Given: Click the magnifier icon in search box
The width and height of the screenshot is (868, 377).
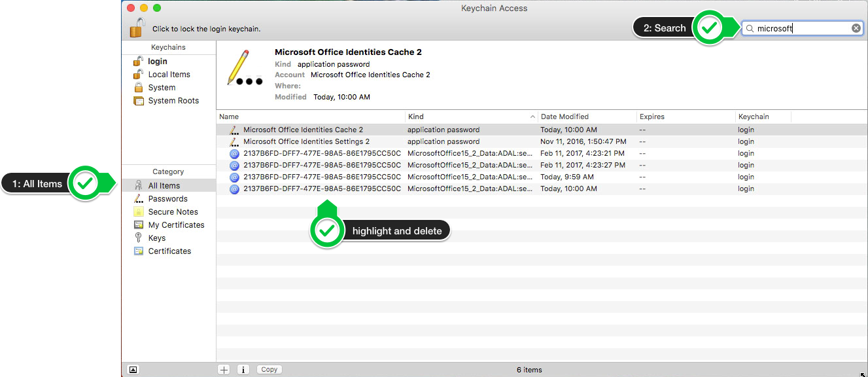Looking at the screenshot, I should pos(750,29).
